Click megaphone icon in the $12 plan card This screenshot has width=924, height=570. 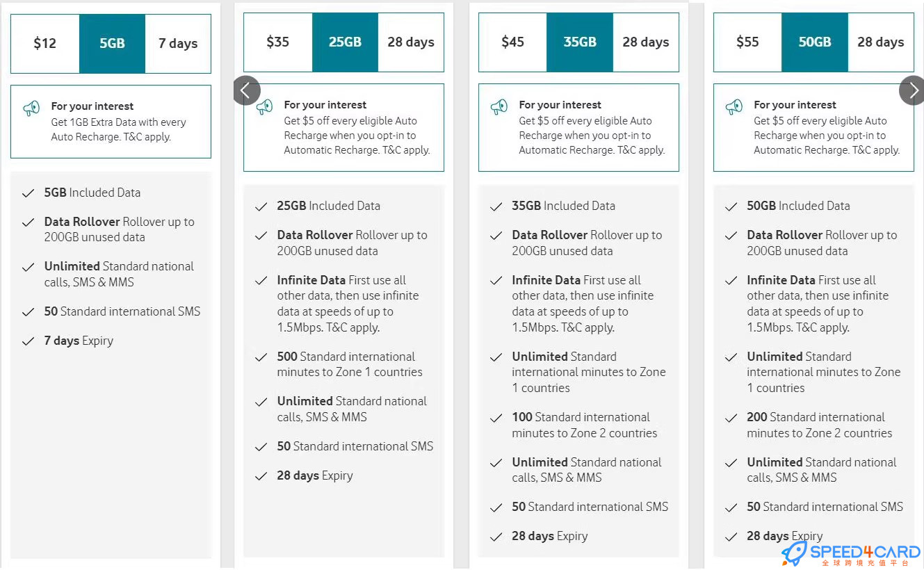[31, 108]
